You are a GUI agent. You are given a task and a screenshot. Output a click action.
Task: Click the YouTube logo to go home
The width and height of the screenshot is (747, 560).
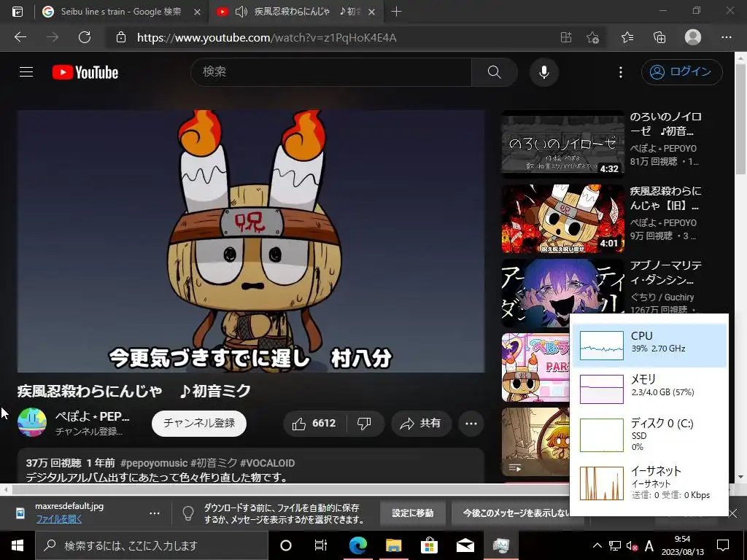(x=85, y=72)
